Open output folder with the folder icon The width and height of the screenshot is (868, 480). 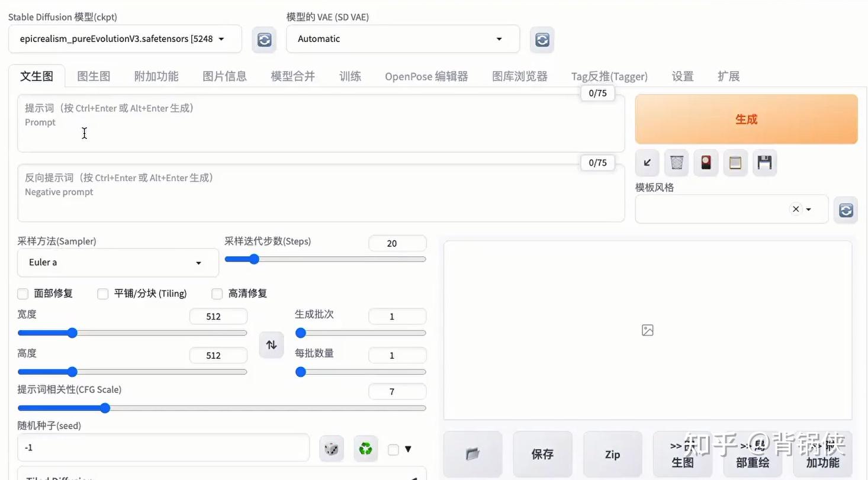coord(472,454)
